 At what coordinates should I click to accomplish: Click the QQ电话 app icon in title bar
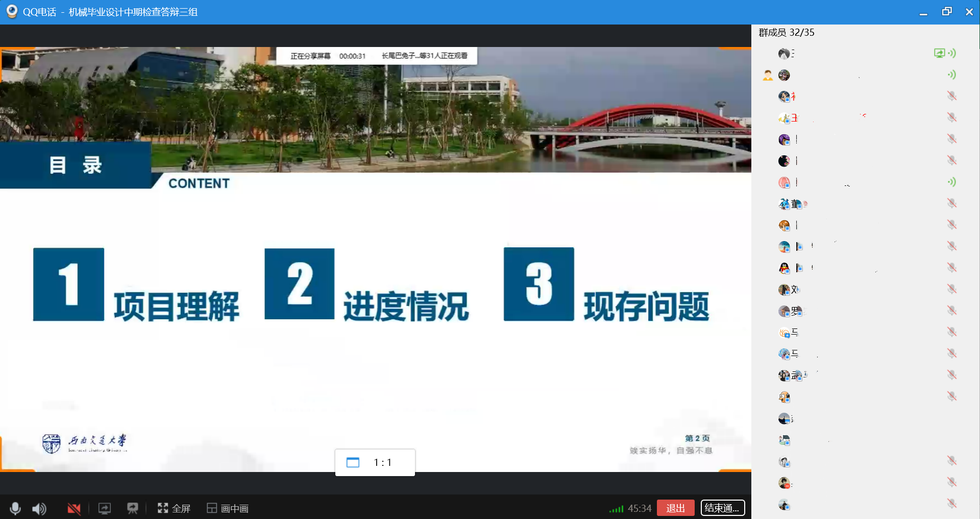pyautogui.click(x=12, y=12)
